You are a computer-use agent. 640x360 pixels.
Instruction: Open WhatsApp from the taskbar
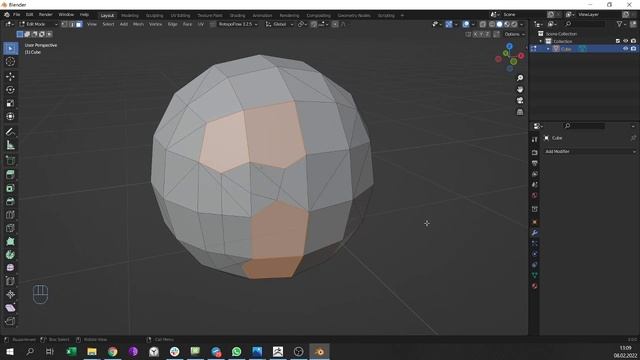point(236,351)
